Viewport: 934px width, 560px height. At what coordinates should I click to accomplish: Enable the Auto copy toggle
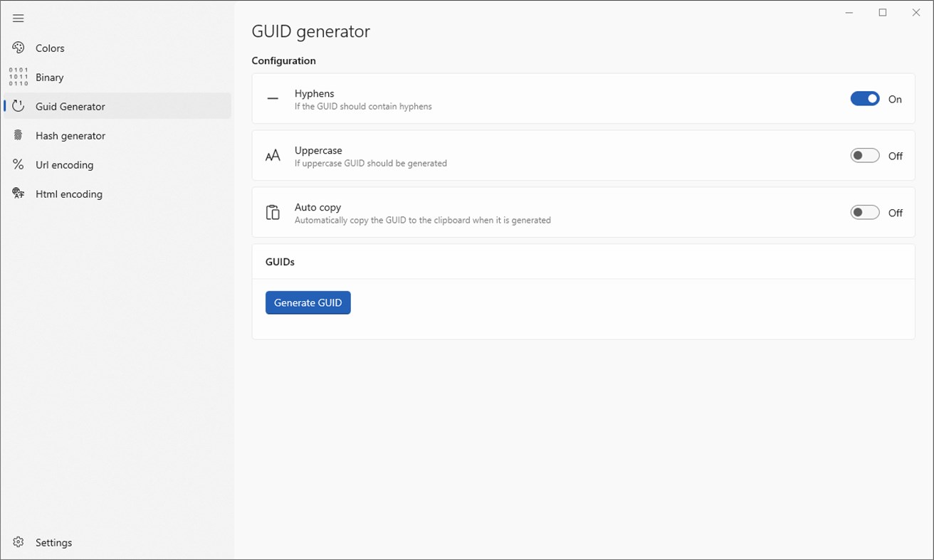point(864,213)
